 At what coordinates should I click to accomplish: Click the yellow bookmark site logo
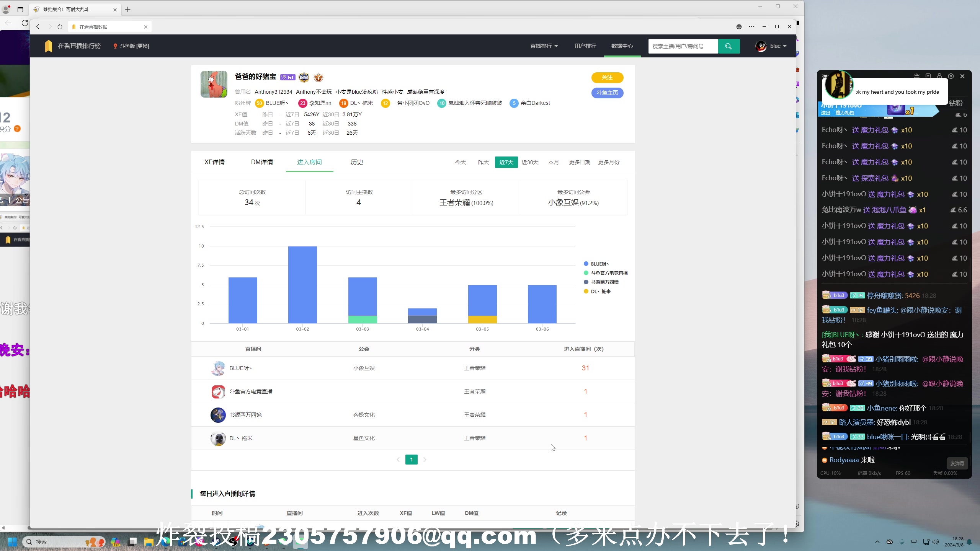[48, 46]
